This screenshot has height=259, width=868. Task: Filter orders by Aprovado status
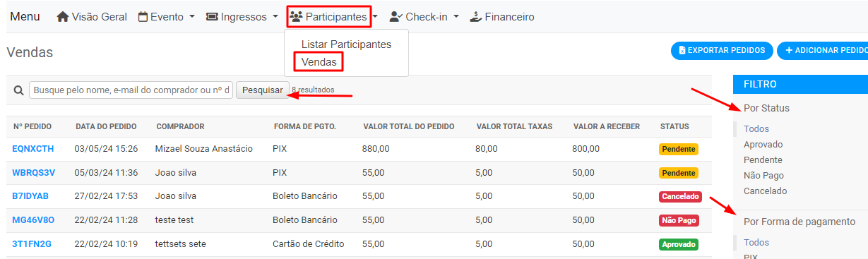(x=763, y=145)
